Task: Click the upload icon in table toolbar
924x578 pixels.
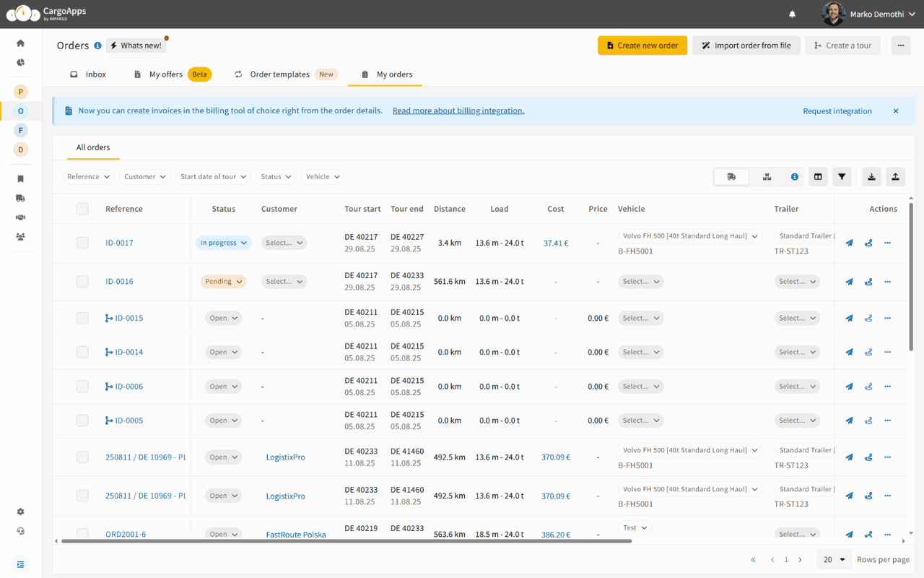Action: [895, 177]
